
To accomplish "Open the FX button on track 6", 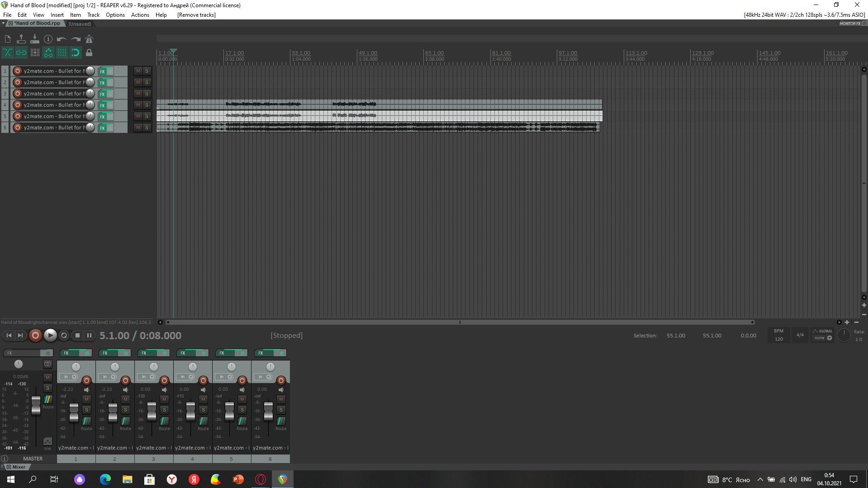I will [x=102, y=128].
